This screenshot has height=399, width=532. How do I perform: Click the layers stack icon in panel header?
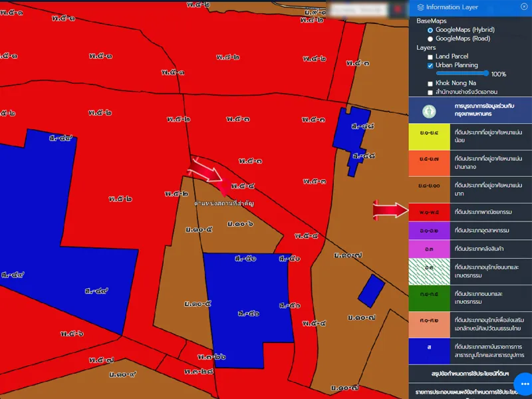[x=420, y=7]
